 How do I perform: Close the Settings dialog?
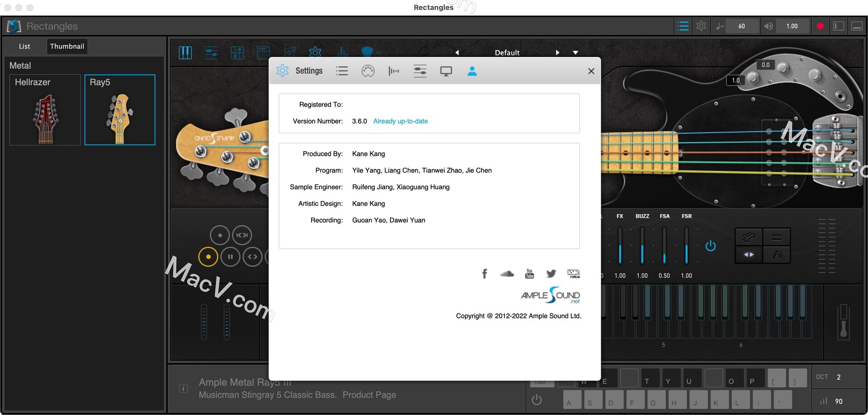coord(591,71)
